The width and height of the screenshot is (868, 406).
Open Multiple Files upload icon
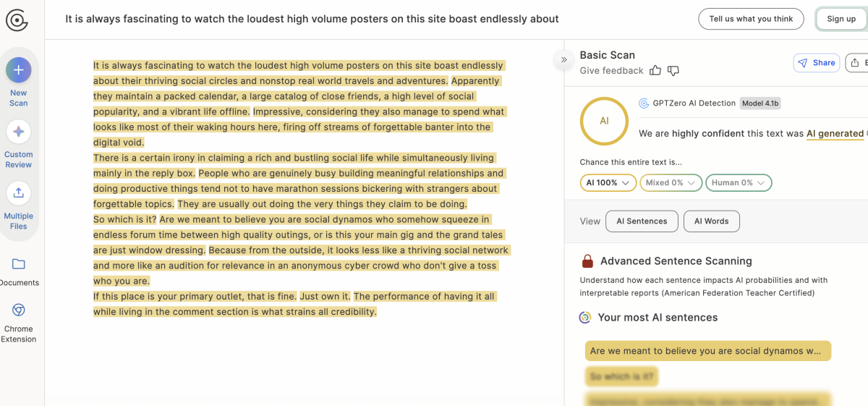click(19, 193)
